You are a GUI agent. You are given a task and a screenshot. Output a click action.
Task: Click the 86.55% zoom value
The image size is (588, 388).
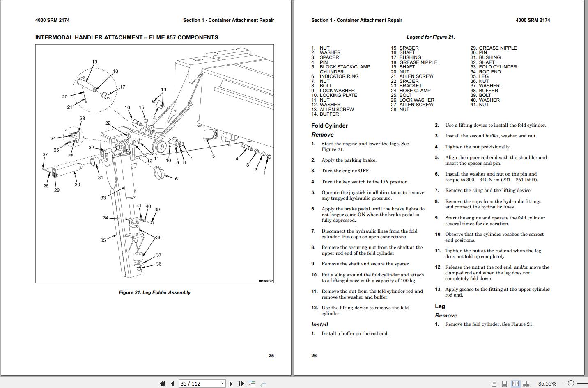pyautogui.click(x=547, y=383)
